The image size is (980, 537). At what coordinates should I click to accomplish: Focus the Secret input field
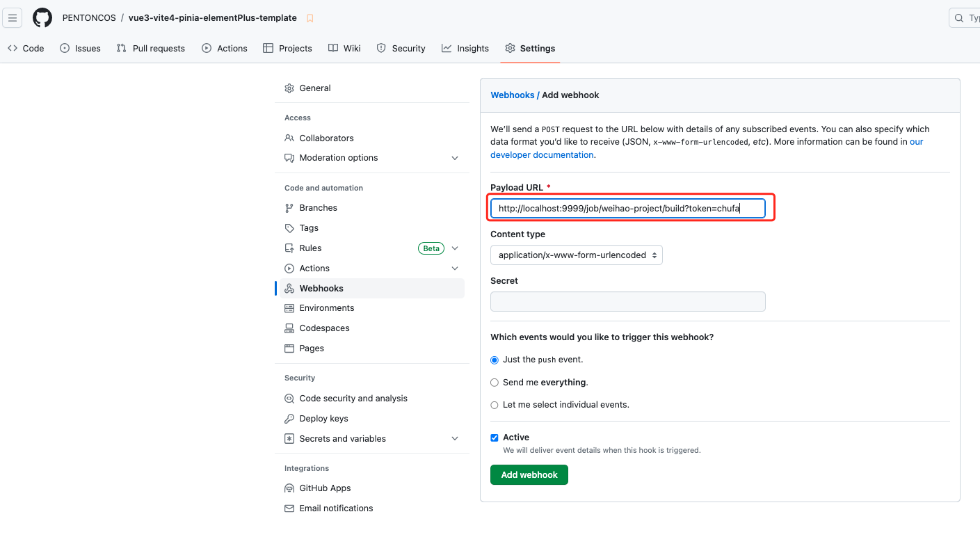tap(628, 301)
